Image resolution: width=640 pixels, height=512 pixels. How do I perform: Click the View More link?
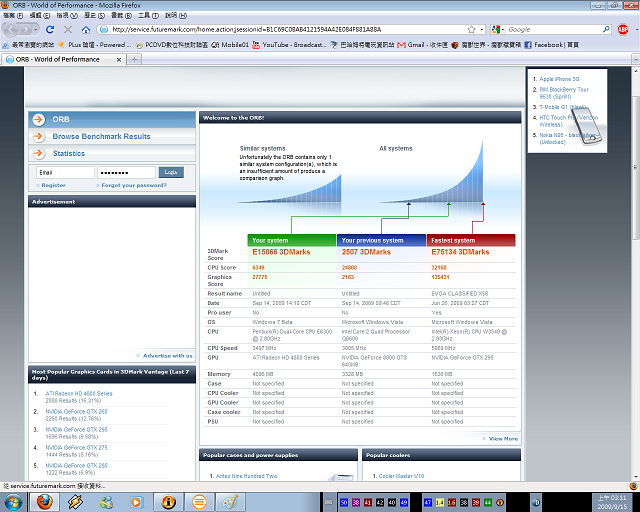click(x=503, y=439)
